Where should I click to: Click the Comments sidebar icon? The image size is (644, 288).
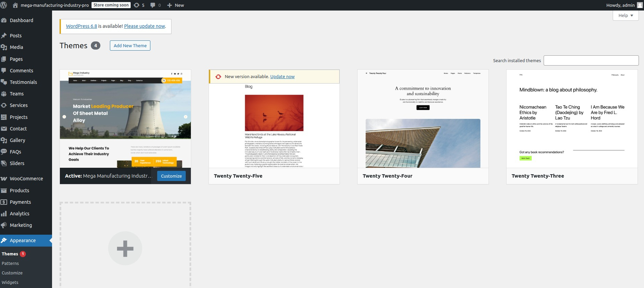tap(4, 71)
